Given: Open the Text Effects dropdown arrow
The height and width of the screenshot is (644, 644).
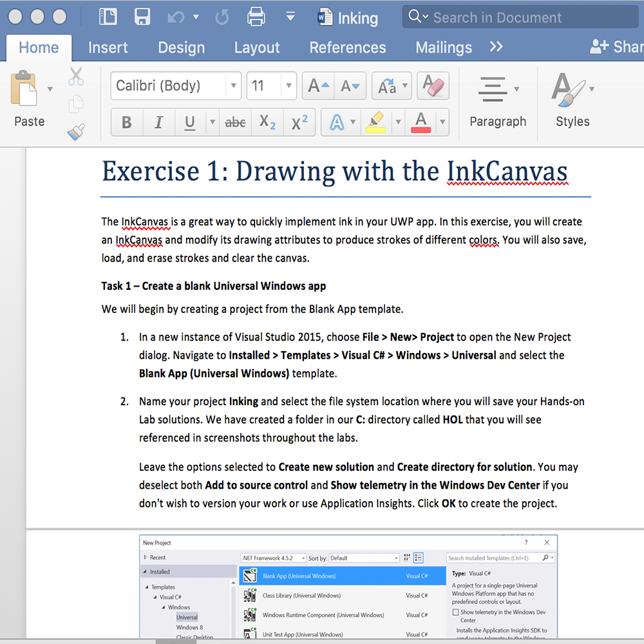Looking at the screenshot, I should click(353, 122).
